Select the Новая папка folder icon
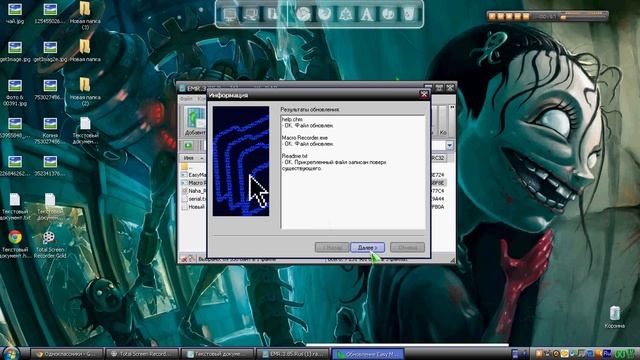 pos(85,51)
